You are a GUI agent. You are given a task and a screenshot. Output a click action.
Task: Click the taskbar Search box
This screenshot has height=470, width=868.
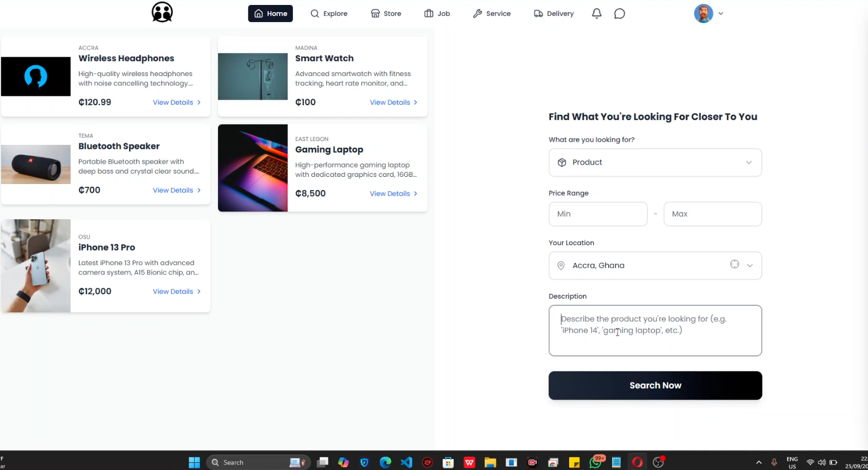pyautogui.click(x=258, y=462)
